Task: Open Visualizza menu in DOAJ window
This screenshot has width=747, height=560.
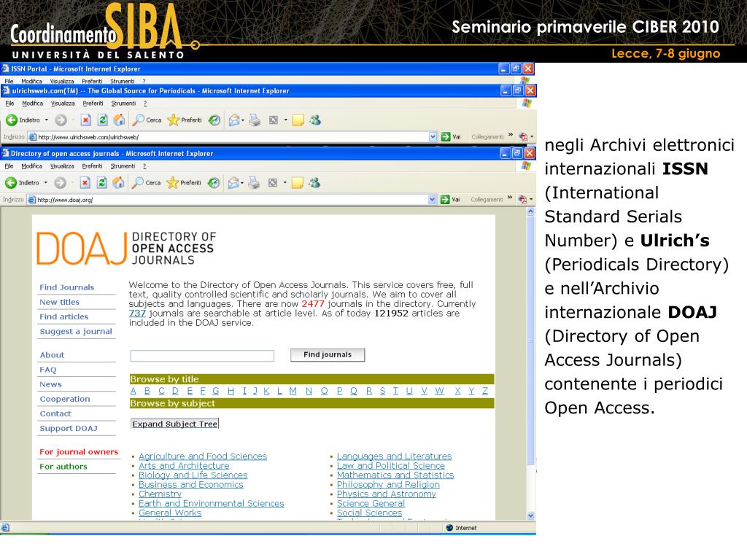Action: coord(62,166)
